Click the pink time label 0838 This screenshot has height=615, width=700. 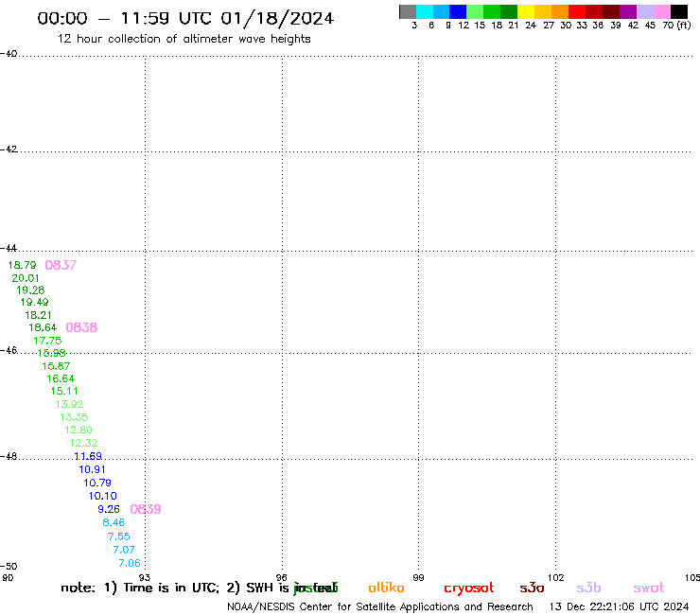[x=81, y=327]
